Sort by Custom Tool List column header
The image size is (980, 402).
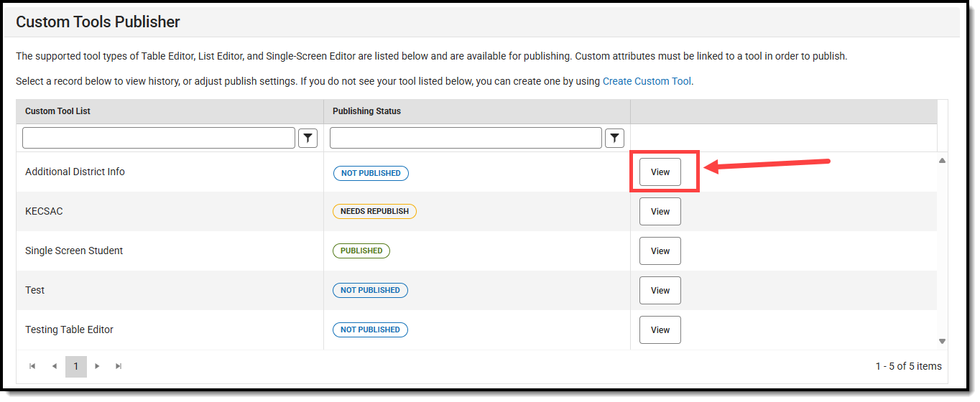click(x=57, y=111)
